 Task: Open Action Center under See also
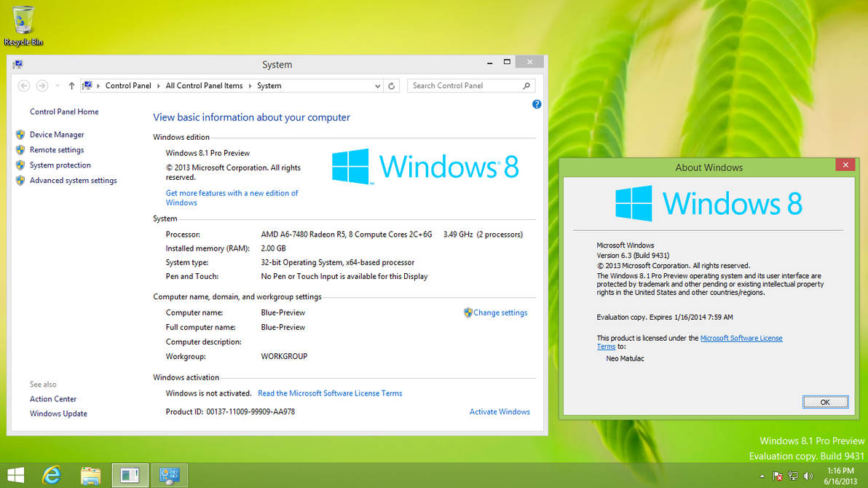(x=53, y=399)
